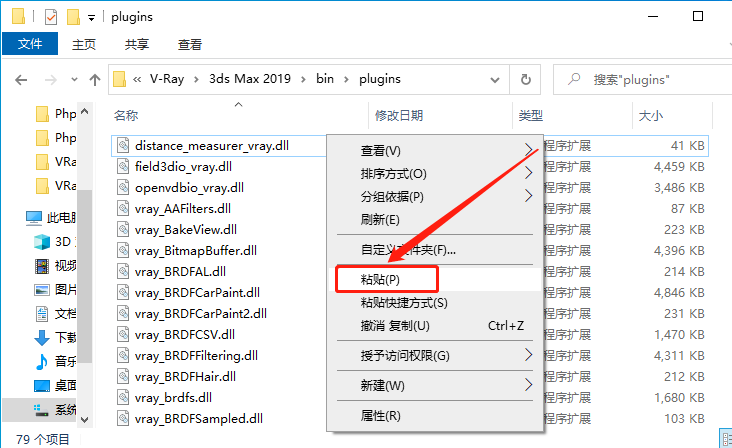The height and width of the screenshot is (448, 732).
Task: Open the address bar history dropdown
Action: (x=495, y=80)
